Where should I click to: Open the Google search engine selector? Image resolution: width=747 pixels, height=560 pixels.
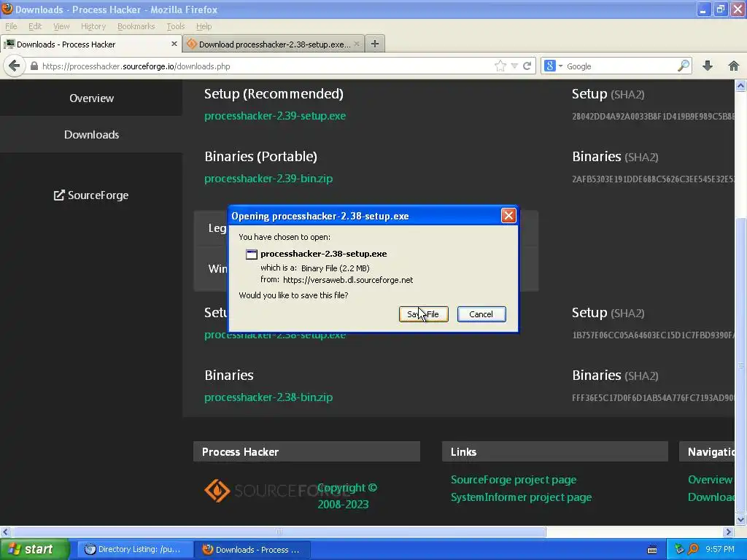tap(553, 66)
